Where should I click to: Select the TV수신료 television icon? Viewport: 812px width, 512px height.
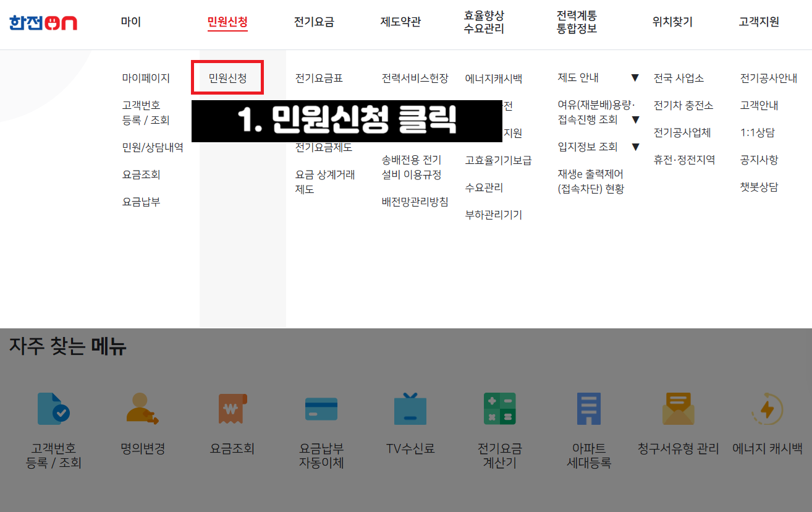coord(409,408)
